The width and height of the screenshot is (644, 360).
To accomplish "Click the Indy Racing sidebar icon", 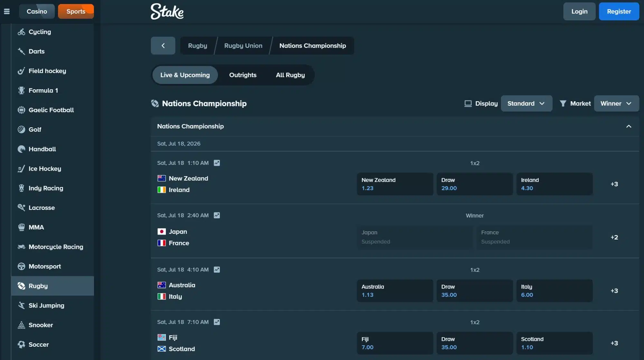I will 21,188.
